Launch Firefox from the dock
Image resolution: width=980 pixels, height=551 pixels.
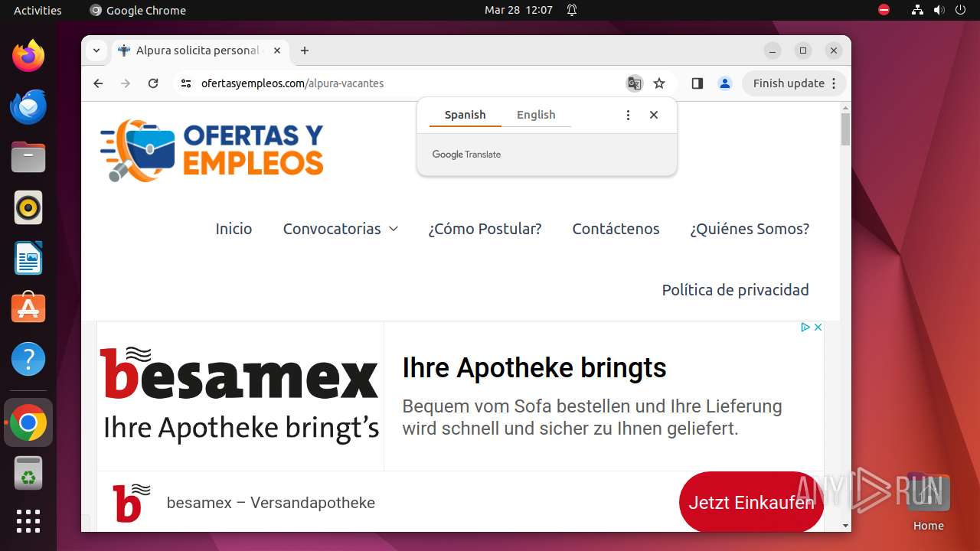pyautogui.click(x=28, y=56)
